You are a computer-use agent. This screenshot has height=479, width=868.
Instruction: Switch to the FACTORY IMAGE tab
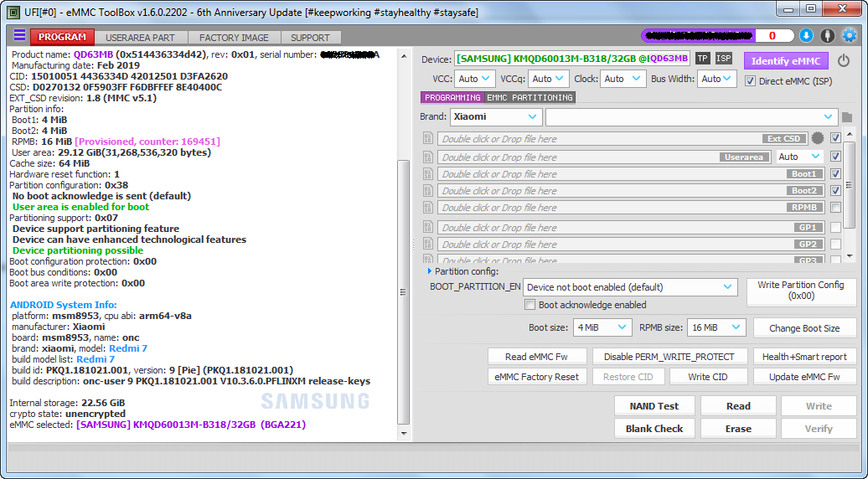click(x=234, y=38)
